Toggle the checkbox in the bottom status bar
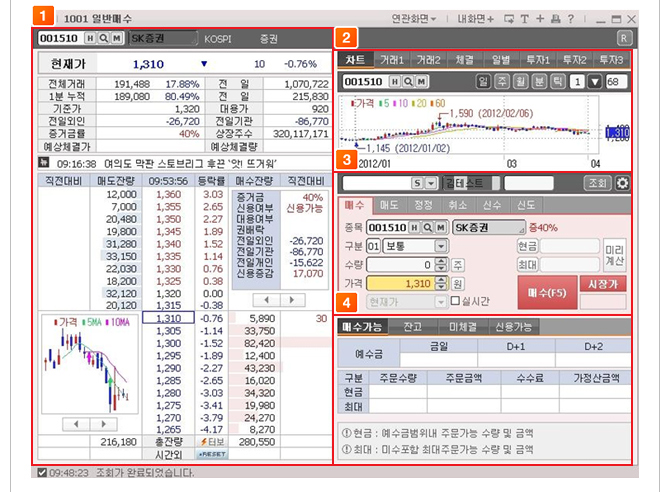The width and height of the screenshot is (670, 492). pyautogui.click(x=42, y=473)
